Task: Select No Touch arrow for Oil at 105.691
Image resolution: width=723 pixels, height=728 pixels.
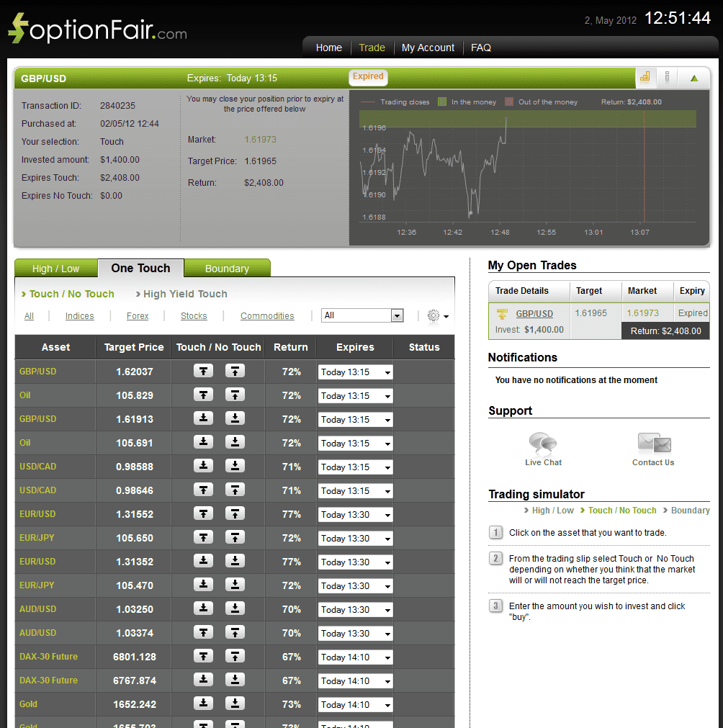Action: [234, 442]
